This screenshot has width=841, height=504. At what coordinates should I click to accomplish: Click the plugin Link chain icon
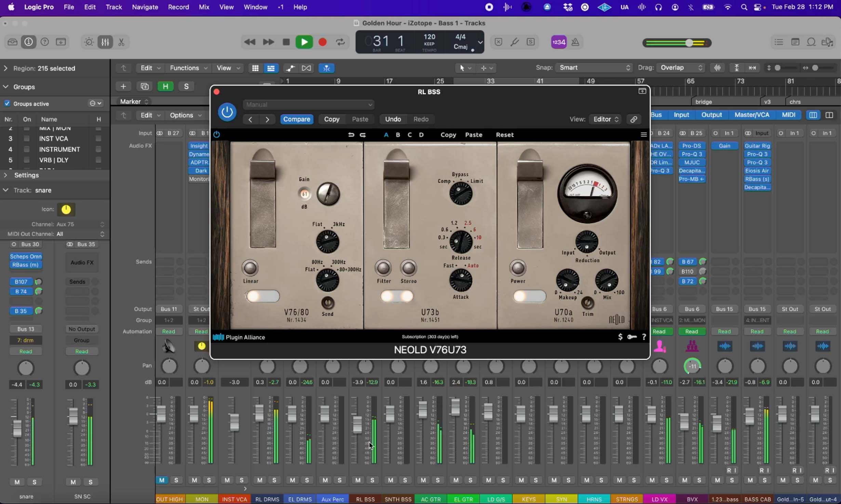pos(633,119)
